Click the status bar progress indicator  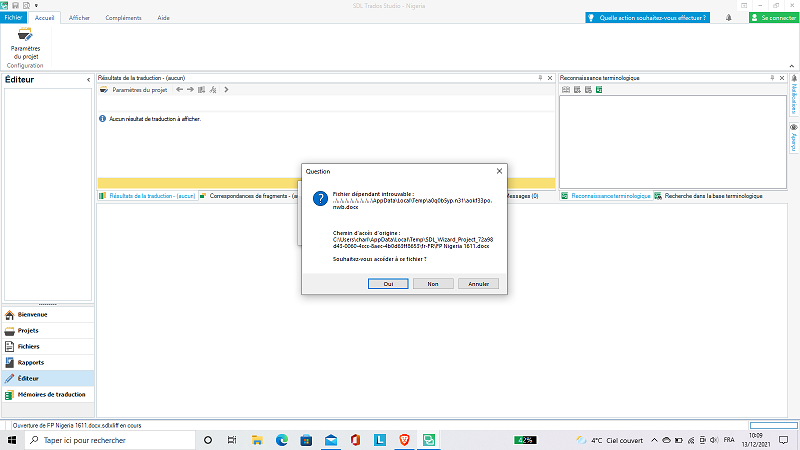point(773,426)
